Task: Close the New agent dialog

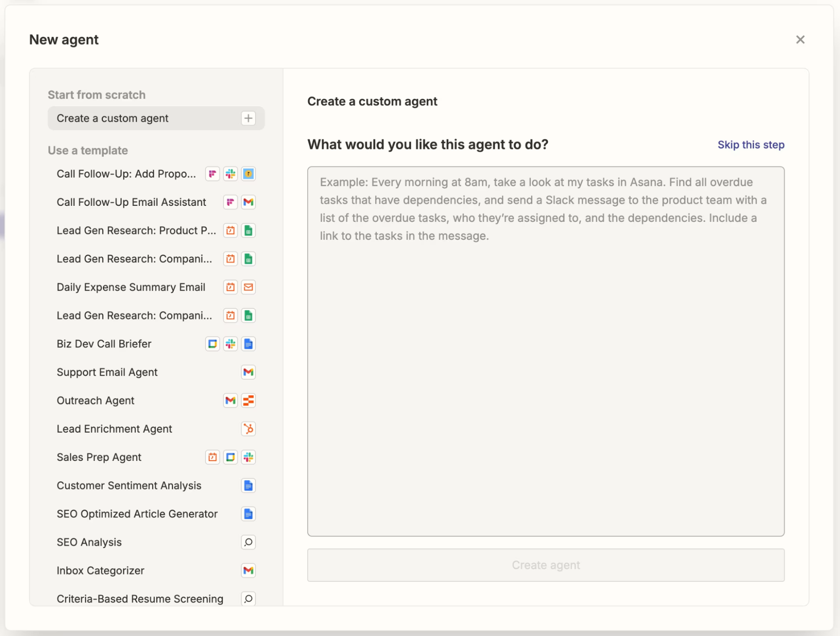Action: tap(800, 39)
